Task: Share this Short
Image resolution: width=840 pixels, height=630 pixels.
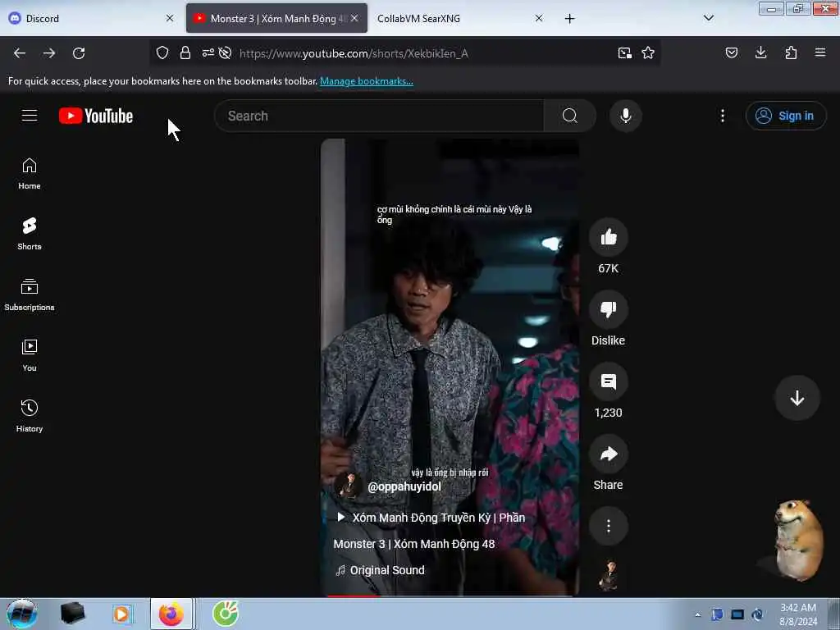Action: (608, 454)
